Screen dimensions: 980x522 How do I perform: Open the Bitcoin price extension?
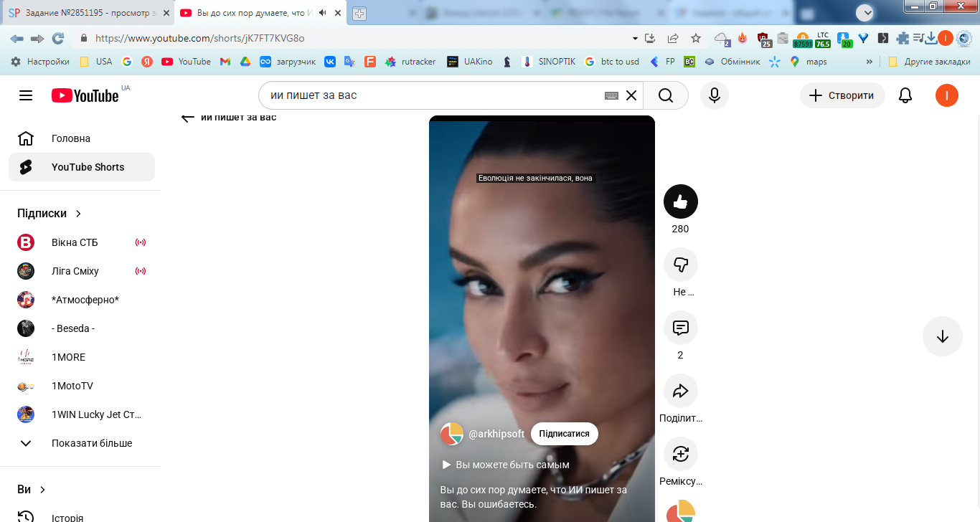coord(802,39)
